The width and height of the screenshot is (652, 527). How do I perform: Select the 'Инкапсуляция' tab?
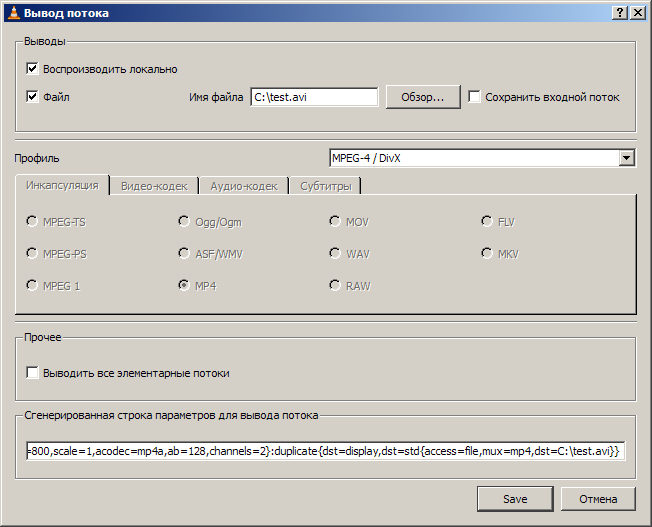click(x=62, y=186)
